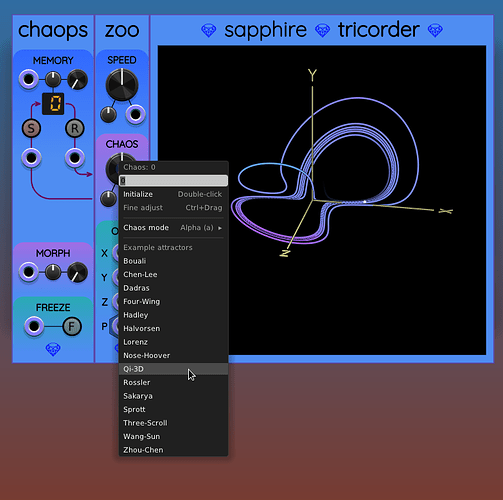Click the MEMORY CV input jack
The image size is (503, 500).
pos(28,79)
